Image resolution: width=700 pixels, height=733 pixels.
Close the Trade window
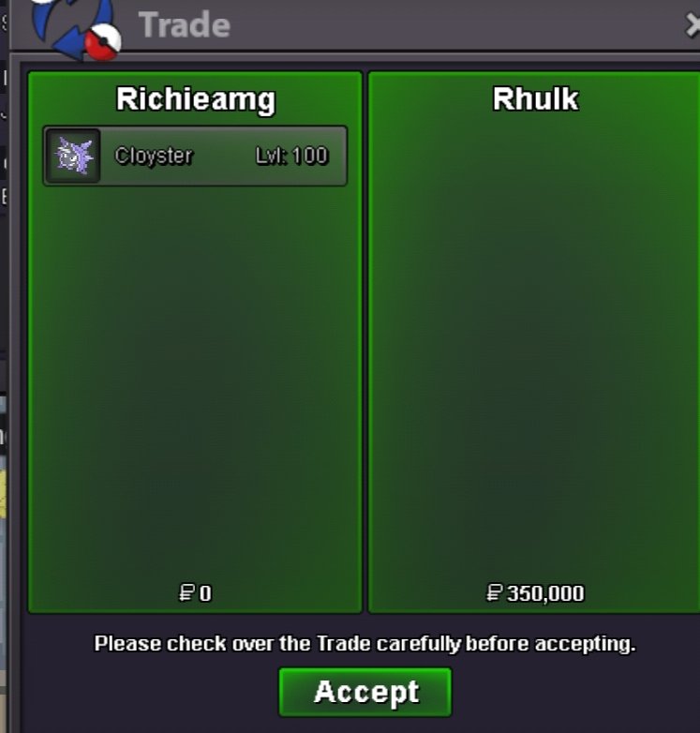(693, 24)
